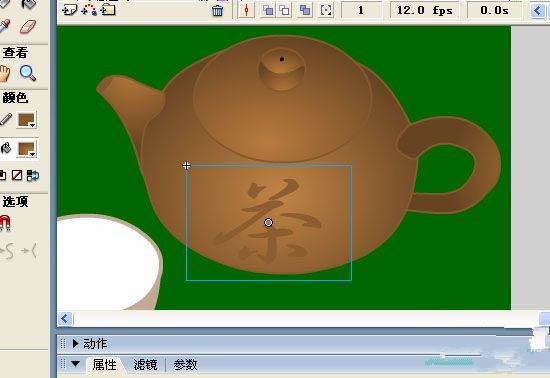Click the fill color paint bucket icon
Image resolution: width=550 pixels, height=378 pixels.
(5, 148)
